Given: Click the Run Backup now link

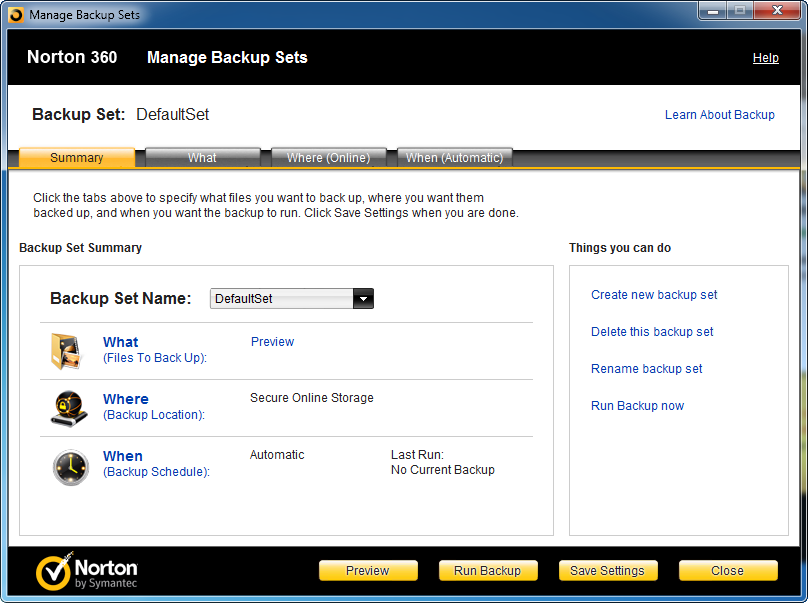Looking at the screenshot, I should 637,406.
